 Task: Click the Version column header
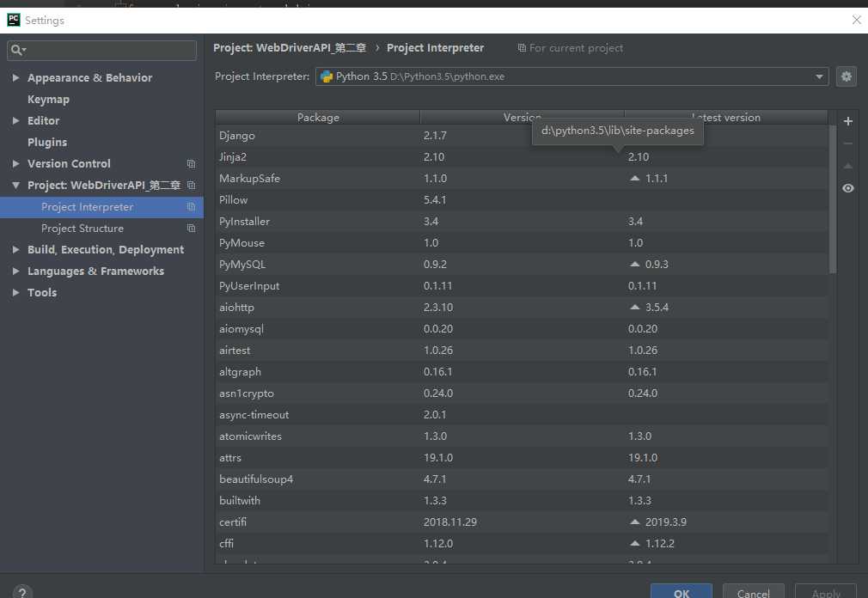pos(522,117)
